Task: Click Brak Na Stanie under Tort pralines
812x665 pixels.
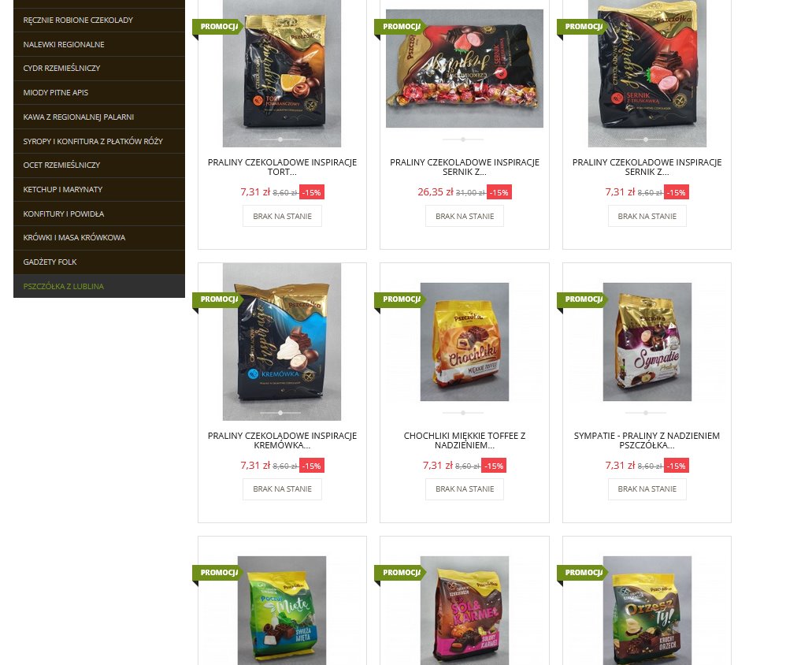Action: tap(282, 216)
